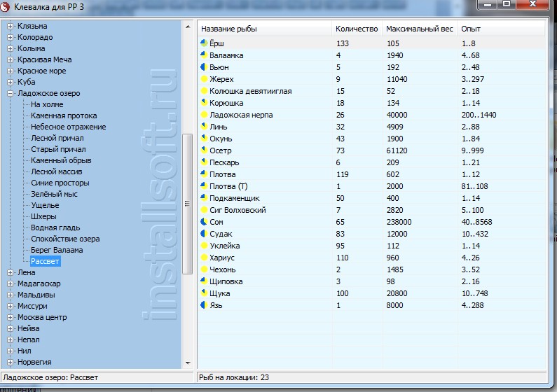This screenshot has width=557, height=392.
Task: Click the icon next to Сом
Action: click(x=205, y=222)
